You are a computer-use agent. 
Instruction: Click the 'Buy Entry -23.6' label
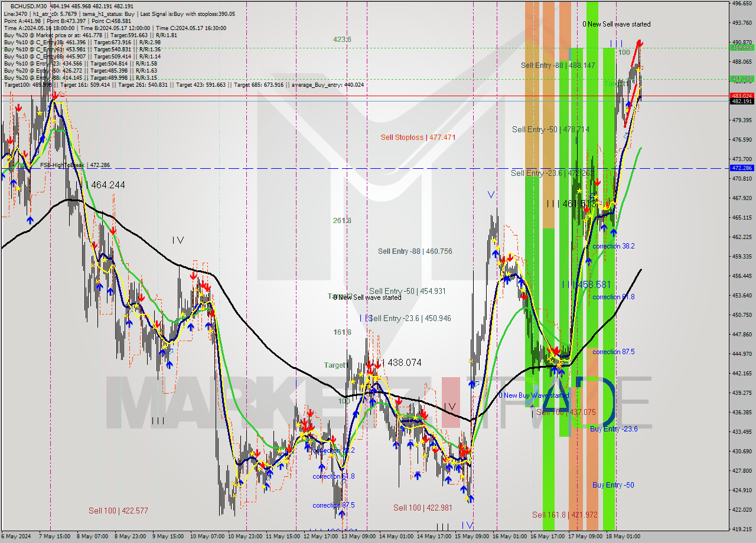pos(614,429)
